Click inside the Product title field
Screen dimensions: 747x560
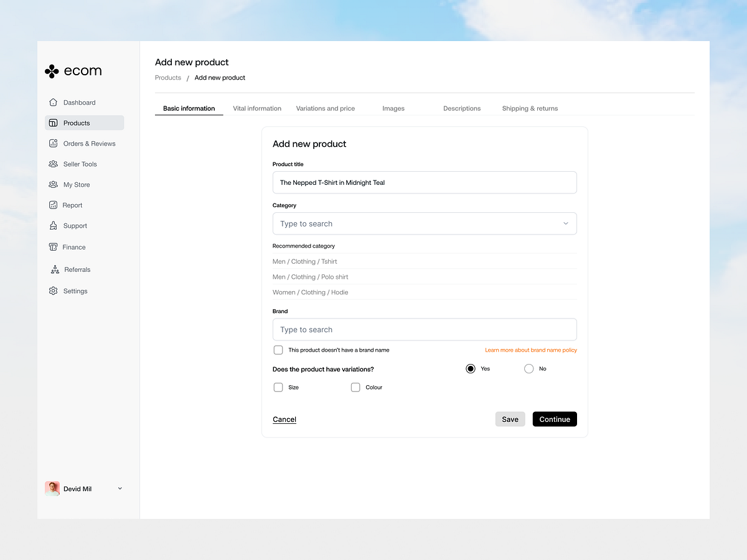(425, 182)
